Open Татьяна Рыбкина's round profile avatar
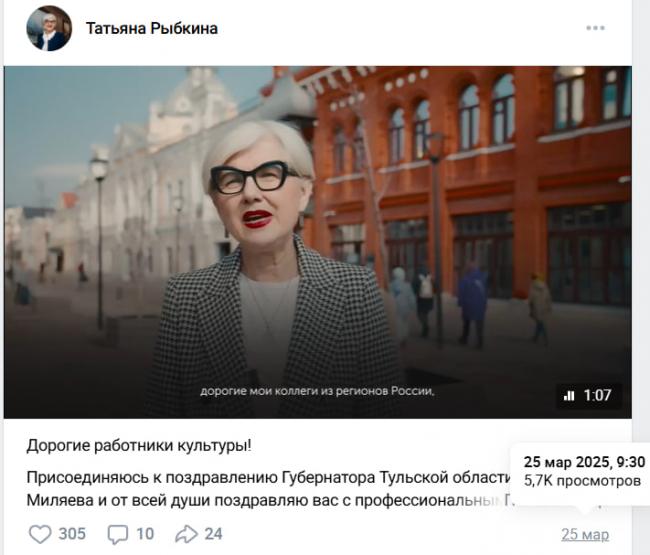The image size is (650, 555). pos(49,28)
